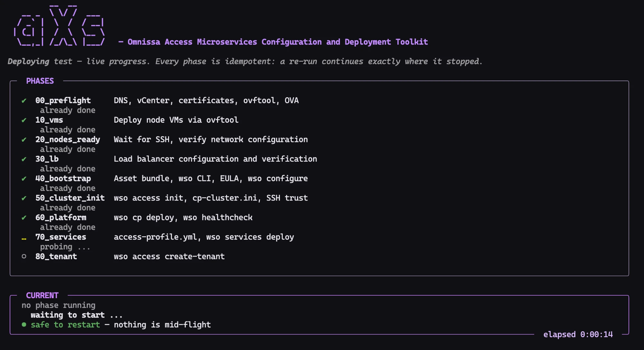Select the 00_preflight phase name
This screenshot has height=350, width=644.
point(63,100)
